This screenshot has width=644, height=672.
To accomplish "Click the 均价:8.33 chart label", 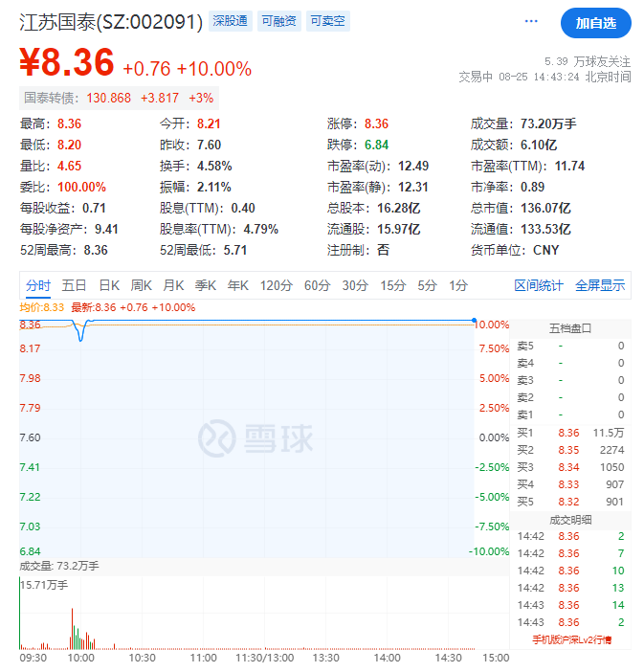I will (x=41, y=307).
